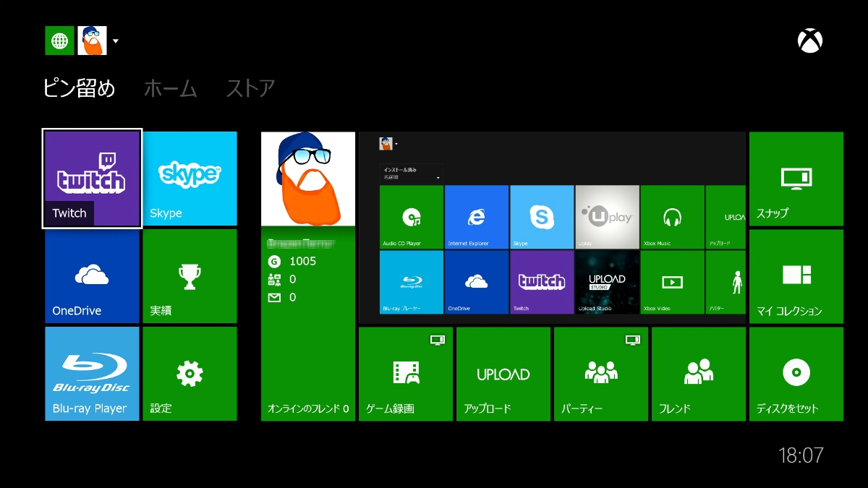Open the アップロード Upload tile

click(503, 374)
